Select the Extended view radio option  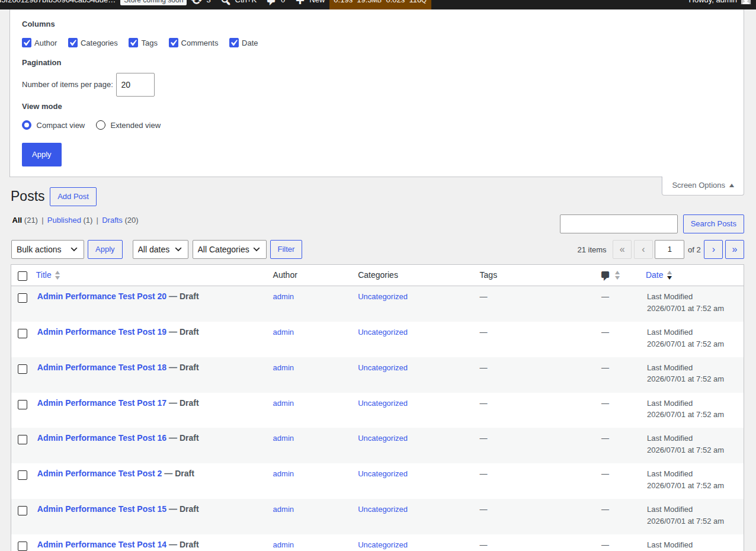pyautogui.click(x=101, y=125)
